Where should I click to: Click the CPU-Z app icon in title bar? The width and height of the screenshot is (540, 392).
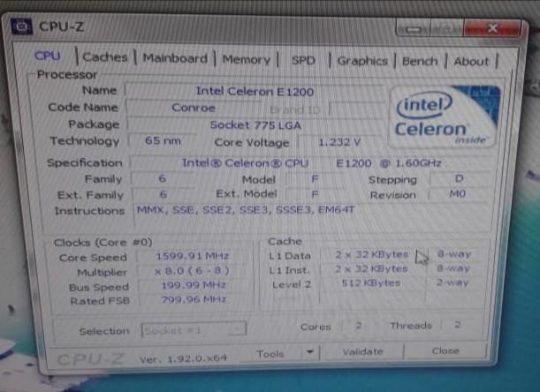(x=22, y=26)
